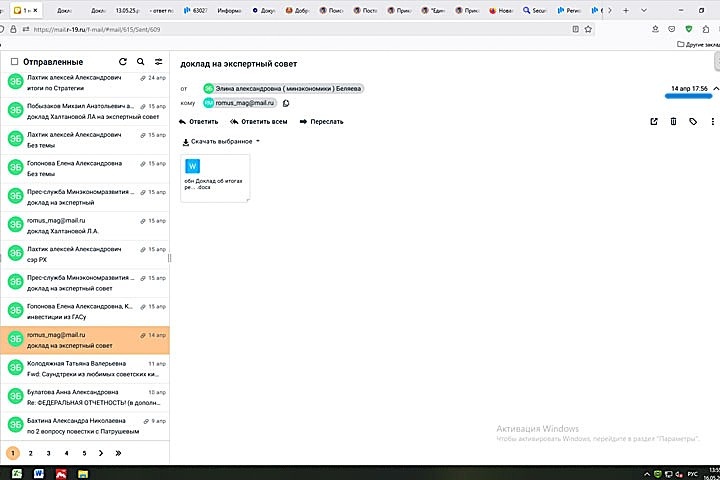Screen dimensions: 720x480
Task: Click Ответить to reply to message
Action: [198, 122]
